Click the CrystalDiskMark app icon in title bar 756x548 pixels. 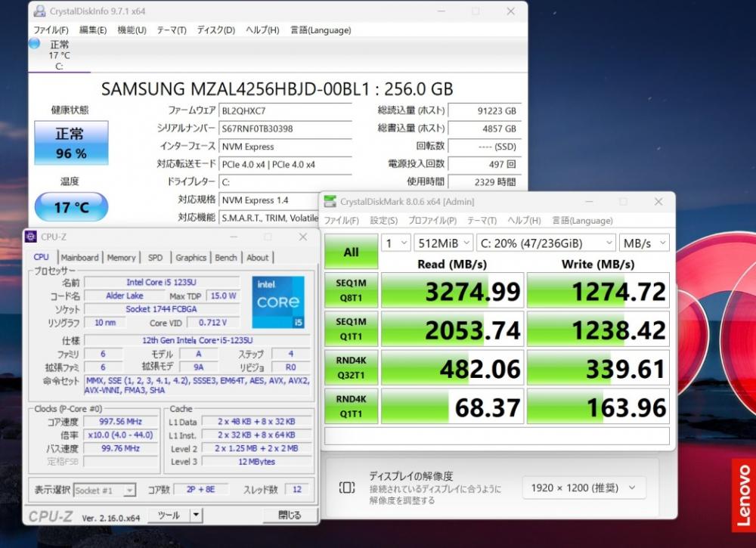[x=330, y=202]
